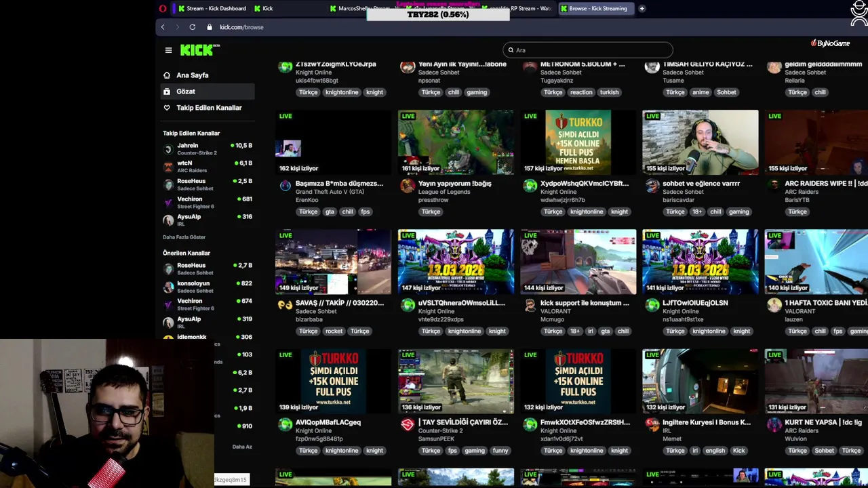Screen dimensions: 868x488
Task: Open Mcmugo VALORANT thumbnail with 144 viewers
Action: tap(578, 262)
